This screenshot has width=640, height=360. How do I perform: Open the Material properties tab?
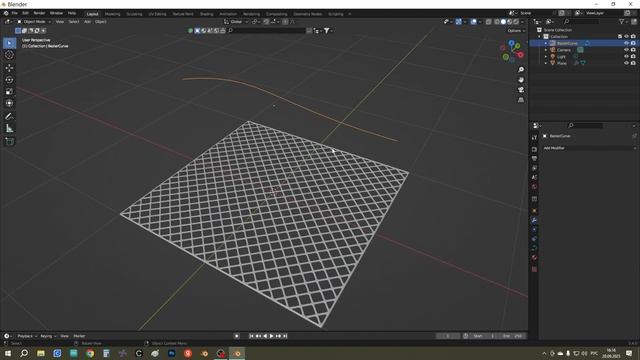[534, 258]
